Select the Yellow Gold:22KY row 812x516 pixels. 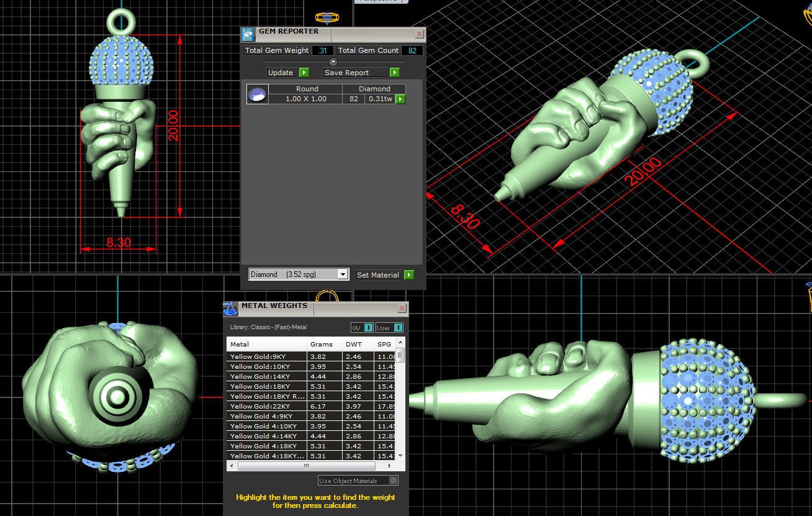pos(311,406)
